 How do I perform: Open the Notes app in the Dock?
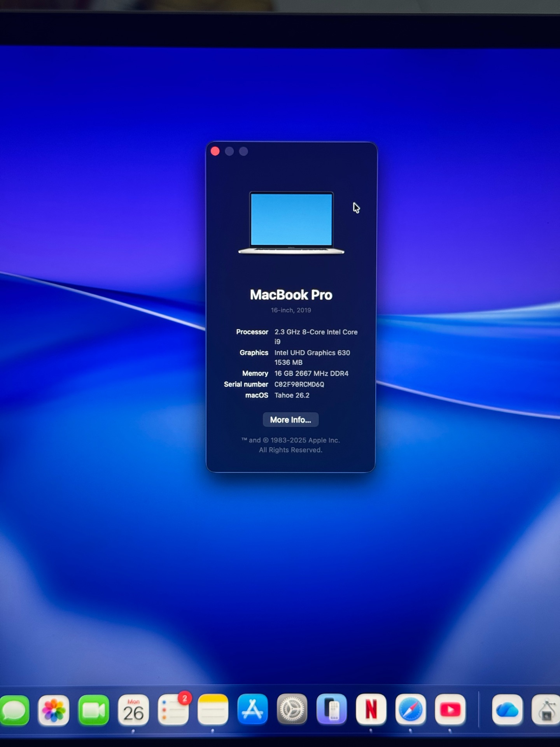(x=213, y=710)
